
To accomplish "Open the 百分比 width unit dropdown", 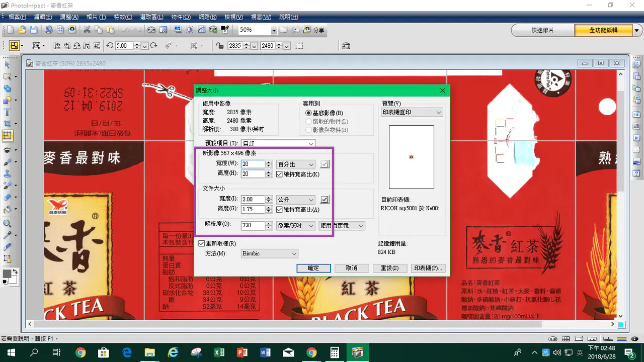I will [296, 164].
